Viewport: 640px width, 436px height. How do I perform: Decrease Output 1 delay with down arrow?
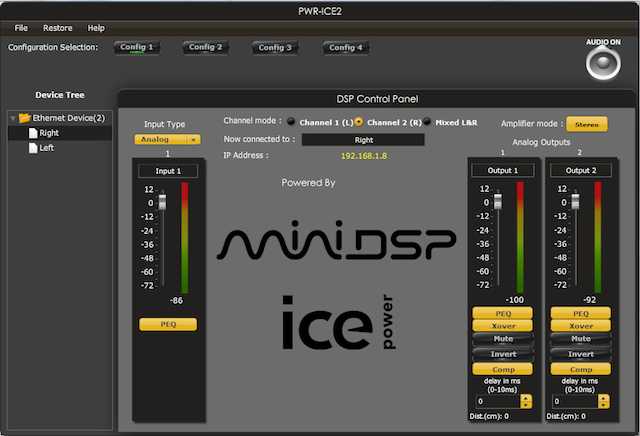coord(526,405)
